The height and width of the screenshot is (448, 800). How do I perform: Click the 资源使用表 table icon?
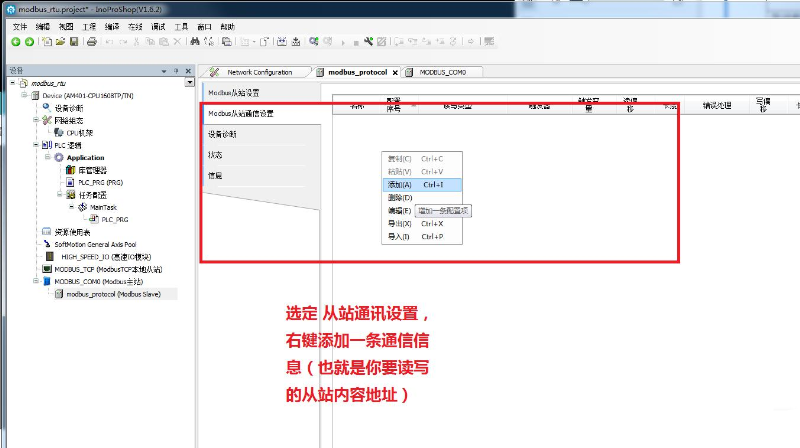47,232
